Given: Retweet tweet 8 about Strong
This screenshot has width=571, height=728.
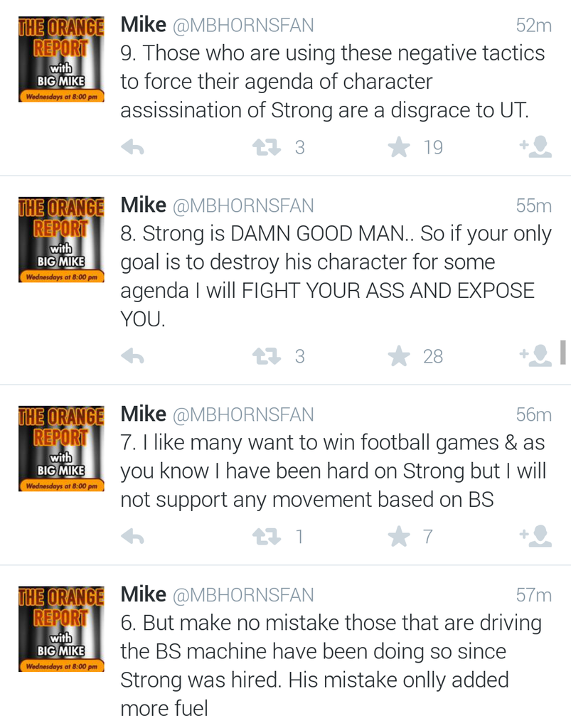Looking at the screenshot, I should pos(267,355).
